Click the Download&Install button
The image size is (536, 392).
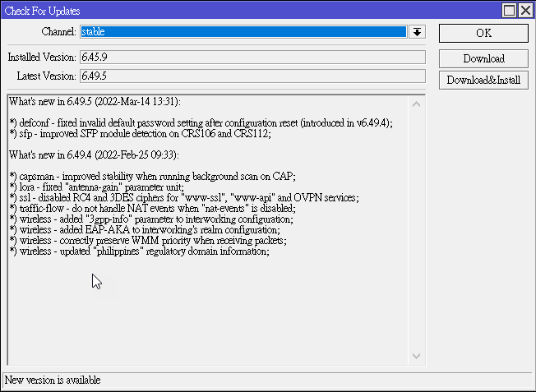point(483,81)
